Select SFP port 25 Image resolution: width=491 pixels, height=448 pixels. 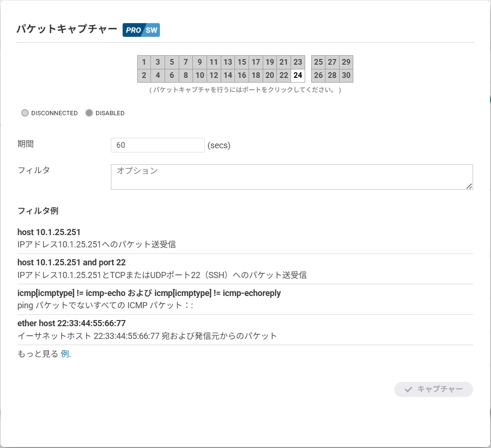pos(318,62)
